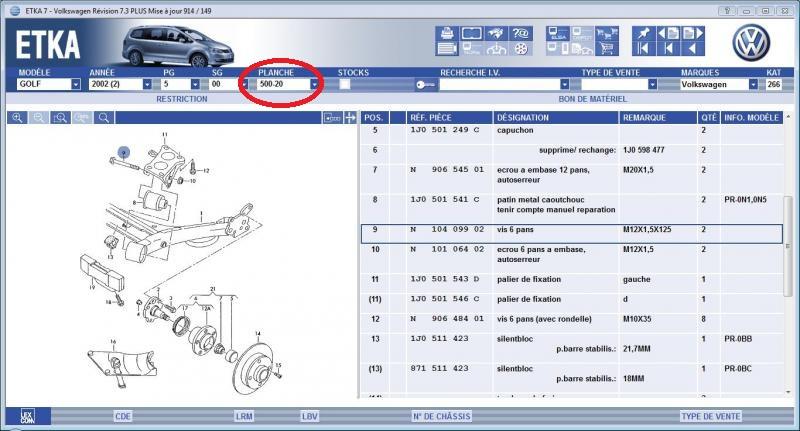The width and height of the screenshot is (800, 431).
Task: Select the 'vis 6 pans' M12X1,5X125 row
Action: click(571, 234)
